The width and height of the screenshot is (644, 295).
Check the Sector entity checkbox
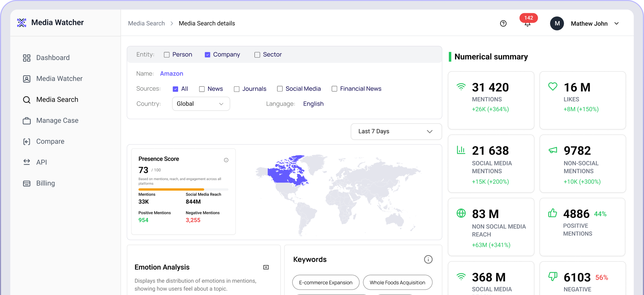coord(257,55)
